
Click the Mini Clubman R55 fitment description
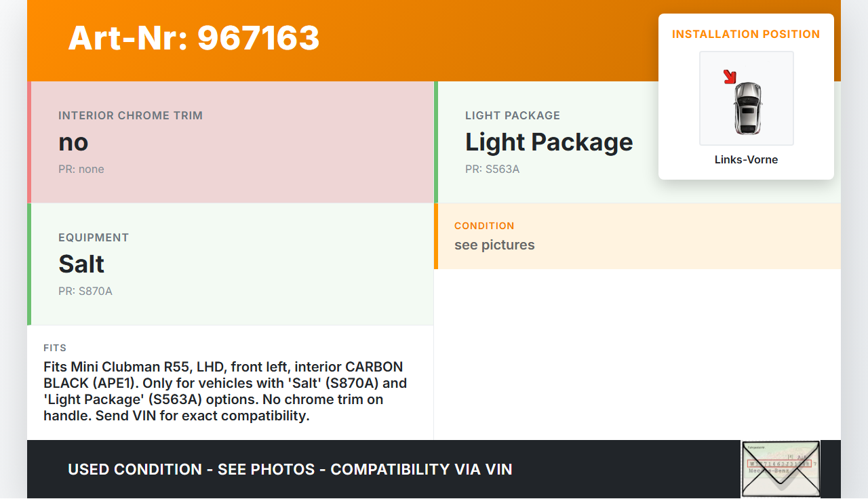tap(225, 391)
